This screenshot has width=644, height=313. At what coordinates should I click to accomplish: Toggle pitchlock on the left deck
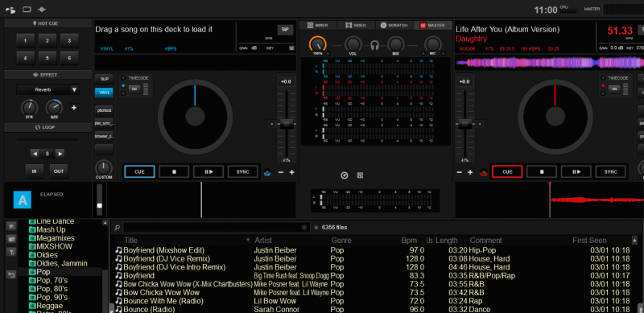click(x=105, y=110)
